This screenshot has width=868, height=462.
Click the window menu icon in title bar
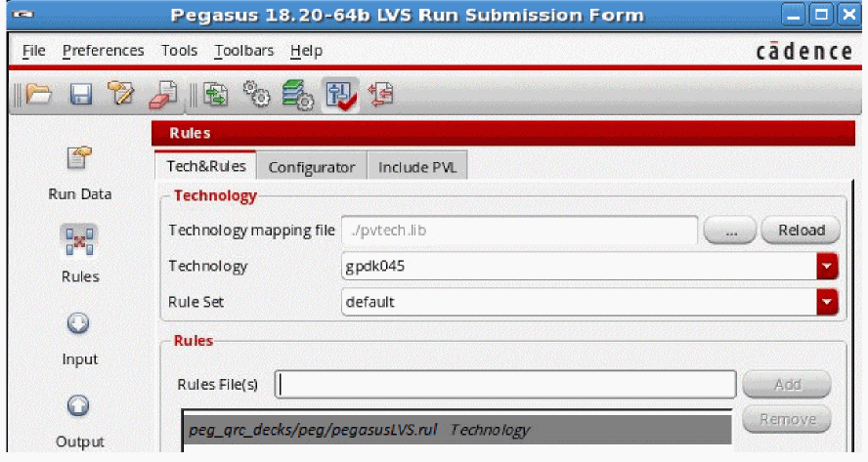coord(23,15)
